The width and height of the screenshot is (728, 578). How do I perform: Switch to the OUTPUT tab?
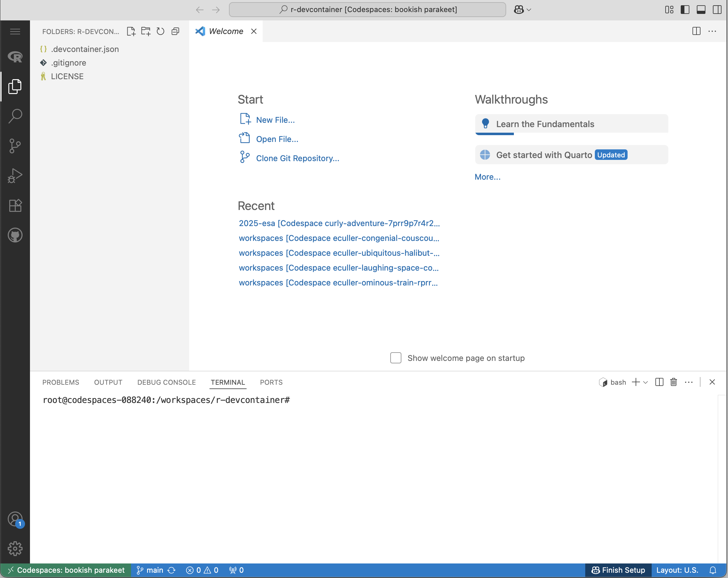point(108,382)
